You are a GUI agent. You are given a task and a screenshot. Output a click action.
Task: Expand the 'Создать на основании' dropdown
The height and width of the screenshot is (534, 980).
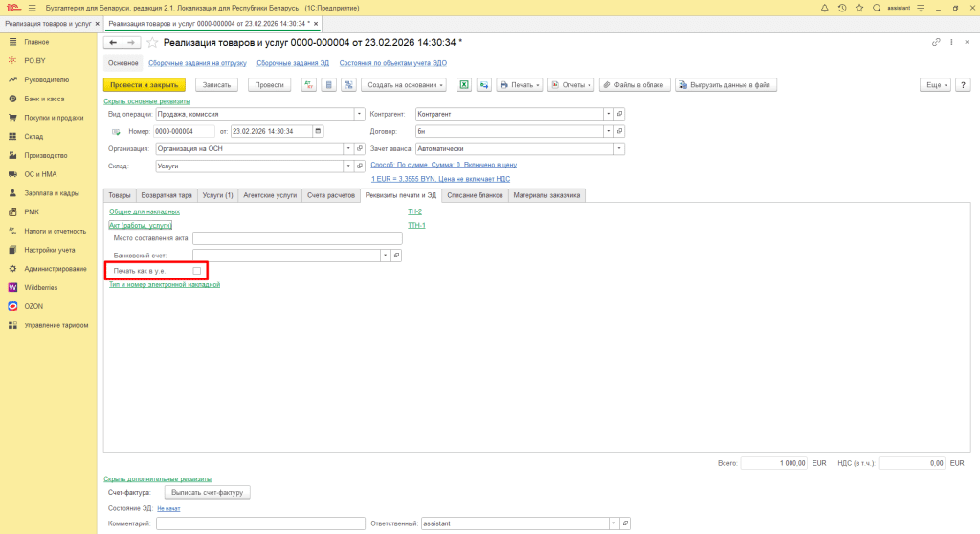pos(406,85)
